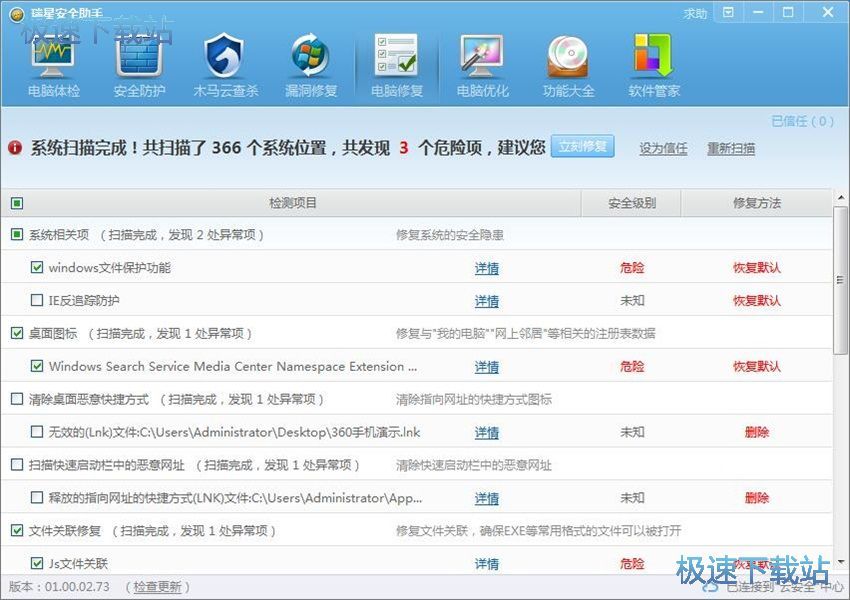The image size is (850, 600).
Task: Check the 扫描快速启动栏中的恶意网址 group checkbox
Action: click(17, 464)
